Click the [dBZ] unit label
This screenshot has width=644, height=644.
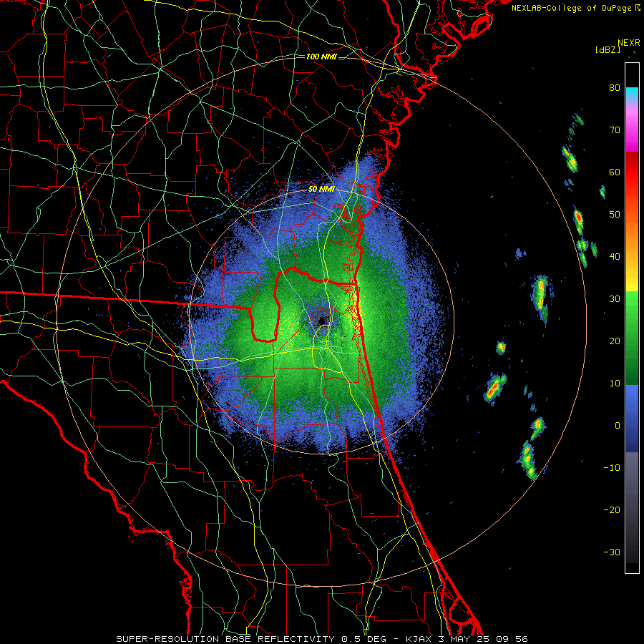point(608,50)
